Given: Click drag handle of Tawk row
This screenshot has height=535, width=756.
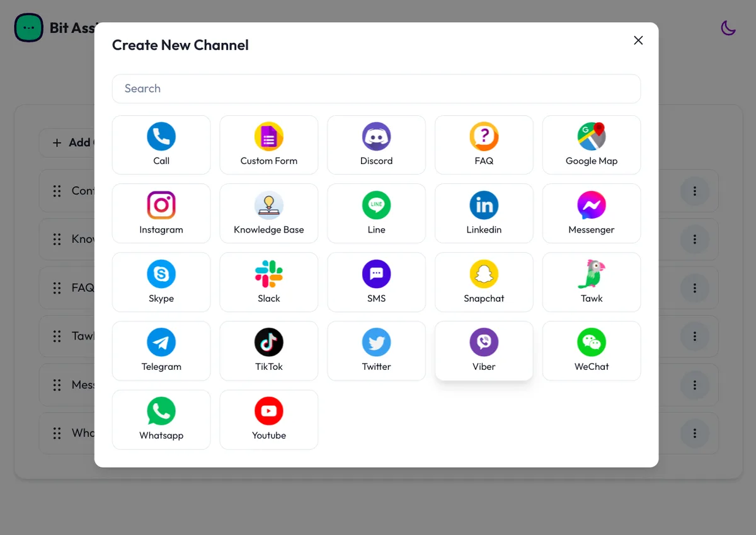Looking at the screenshot, I should tap(57, 337).
